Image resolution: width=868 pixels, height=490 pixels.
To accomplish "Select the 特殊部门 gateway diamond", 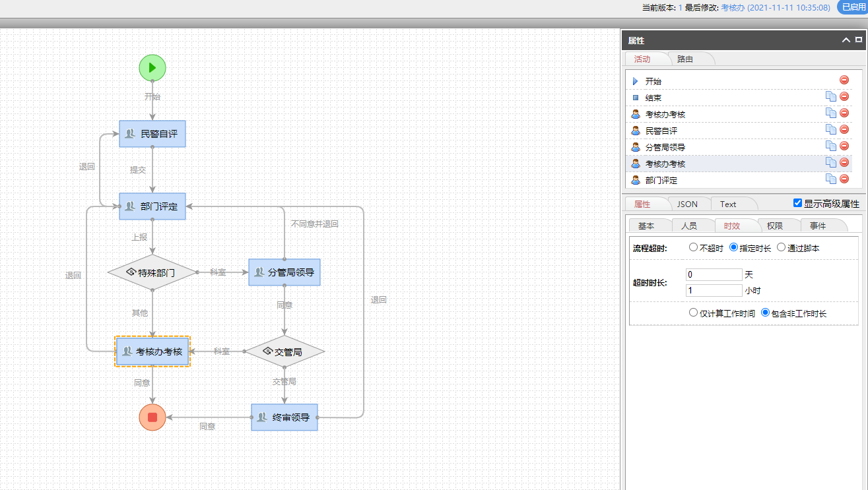I will tap(152, 272).
